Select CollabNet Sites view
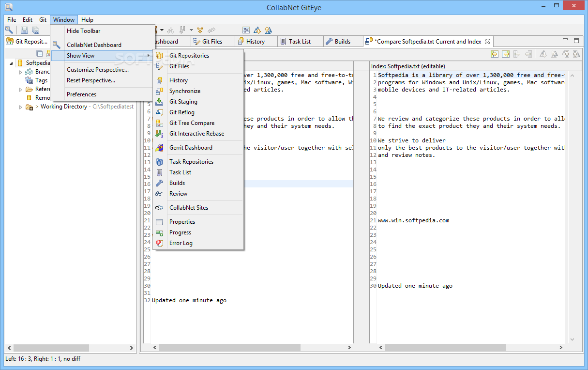The width and height of the screenshot is (588, 370). 198,208
